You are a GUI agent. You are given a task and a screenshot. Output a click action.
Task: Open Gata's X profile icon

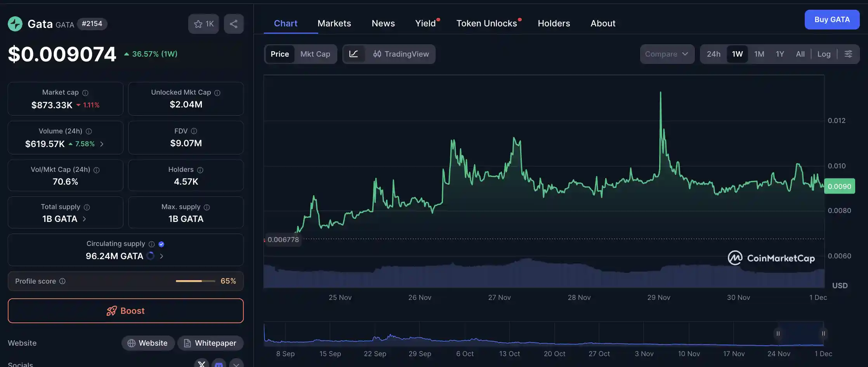click(201, 364)
